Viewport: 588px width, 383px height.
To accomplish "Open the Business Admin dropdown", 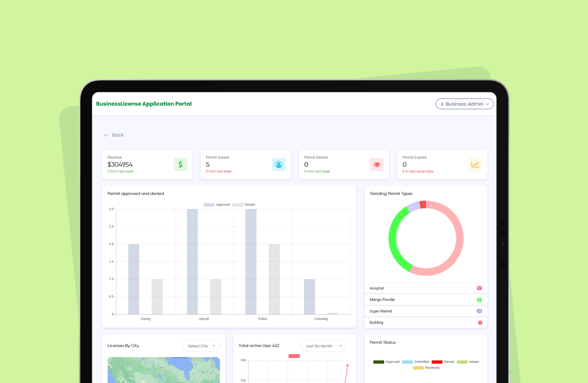I will tap(464, 104).
